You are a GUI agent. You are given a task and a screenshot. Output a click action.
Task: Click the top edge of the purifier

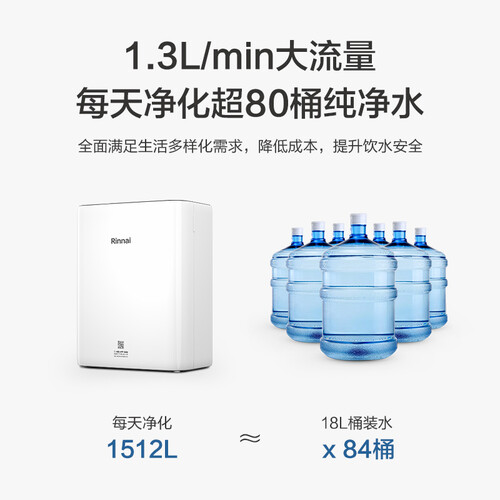click(144, 203)
